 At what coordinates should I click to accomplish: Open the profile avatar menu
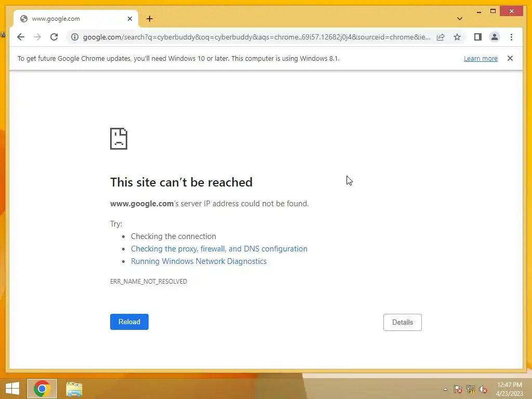tap(495, 37)
